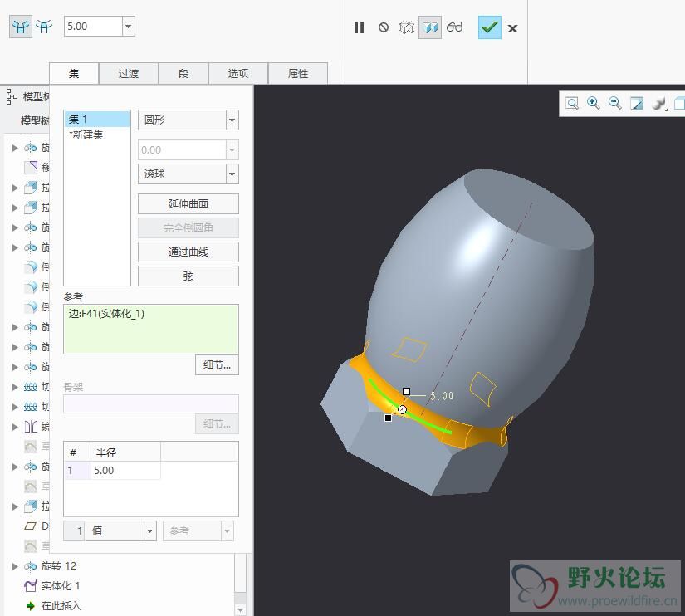The width and height of the screenshot is (685, 616).
Task: Click the model tree scrollbar down arrow
Action: [240, 609]
